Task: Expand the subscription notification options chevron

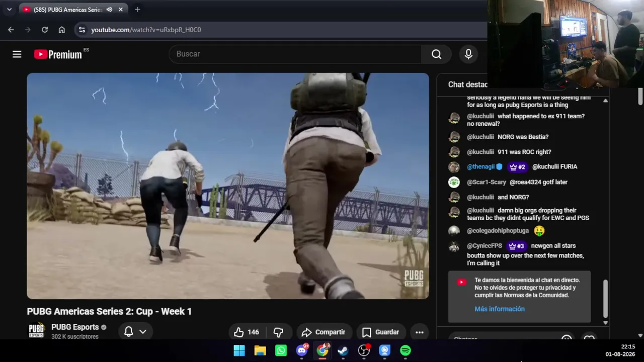Action: [143, 332]
